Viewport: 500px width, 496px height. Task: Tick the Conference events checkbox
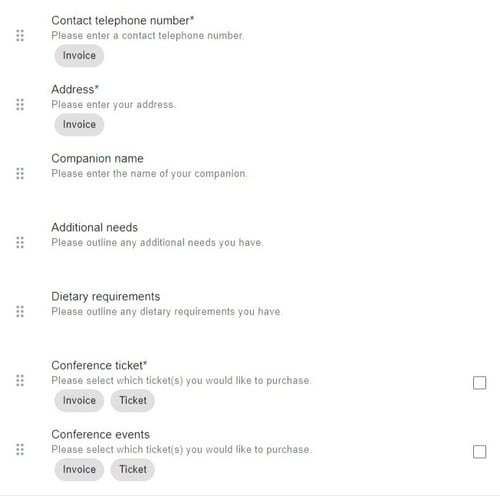[x=479, y=452]
